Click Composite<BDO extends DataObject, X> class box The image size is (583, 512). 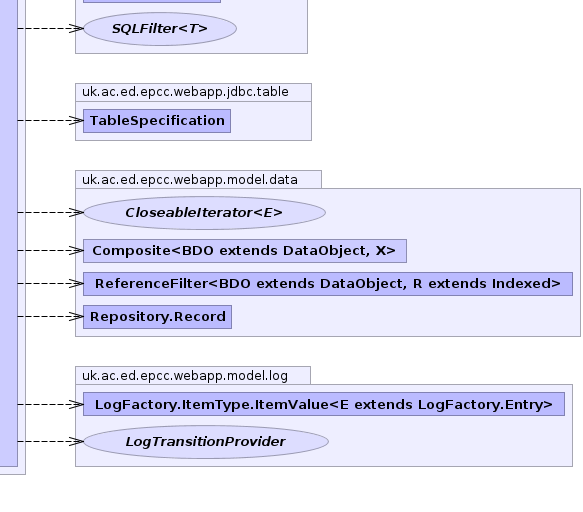[245, 251]
